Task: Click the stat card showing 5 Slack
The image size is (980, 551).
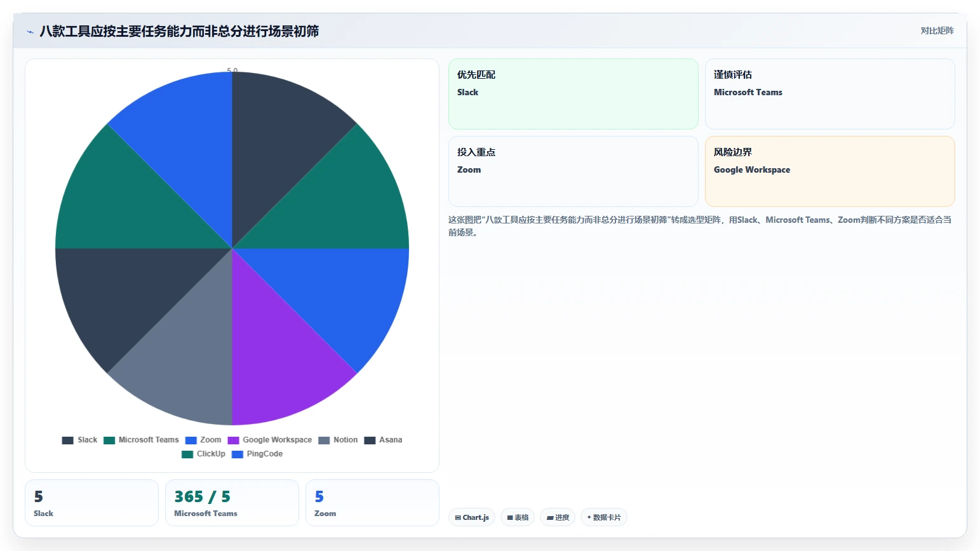Action: (x=91, y=503)
